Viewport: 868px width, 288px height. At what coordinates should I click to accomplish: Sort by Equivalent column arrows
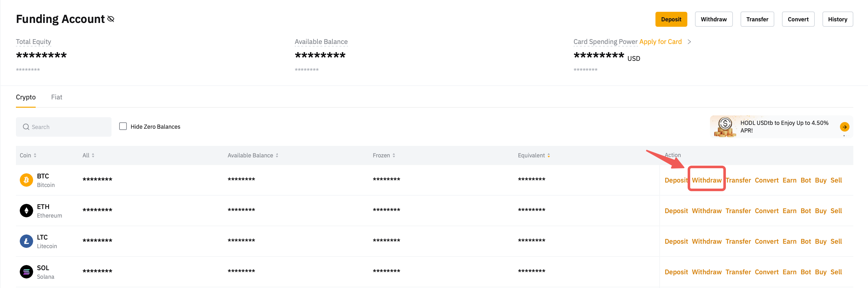tap(549, 155)
